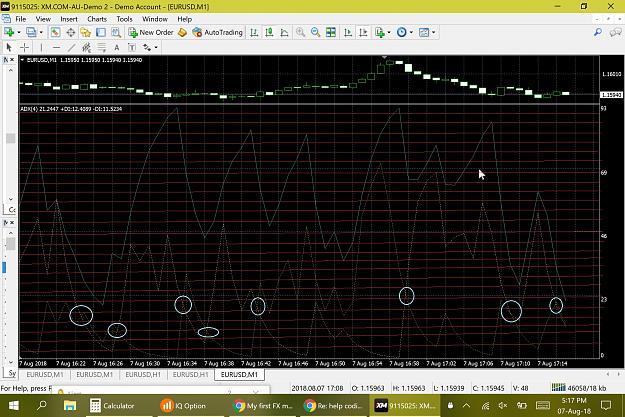
Task: Switch chart to Candlesticks mode
Action: [269, 32]
